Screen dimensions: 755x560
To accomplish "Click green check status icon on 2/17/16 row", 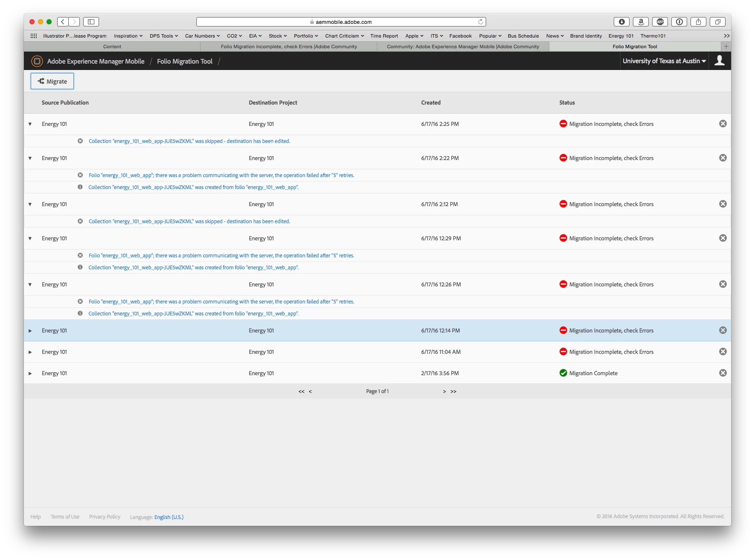I will (563, 373).
